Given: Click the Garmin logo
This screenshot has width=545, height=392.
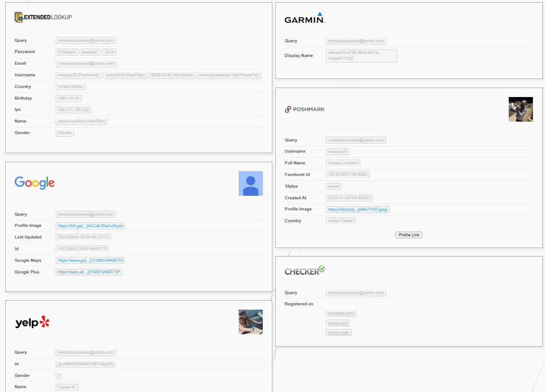Looking at the screenshot, I should point(305,18).
